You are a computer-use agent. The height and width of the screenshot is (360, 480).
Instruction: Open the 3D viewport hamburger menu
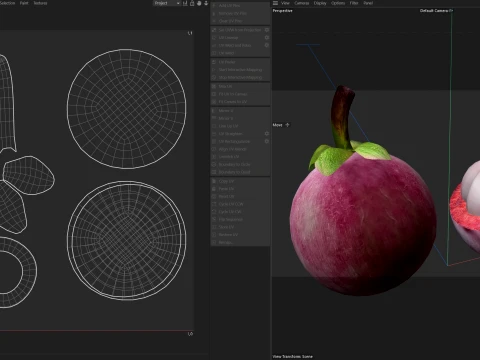pos(275,3)
